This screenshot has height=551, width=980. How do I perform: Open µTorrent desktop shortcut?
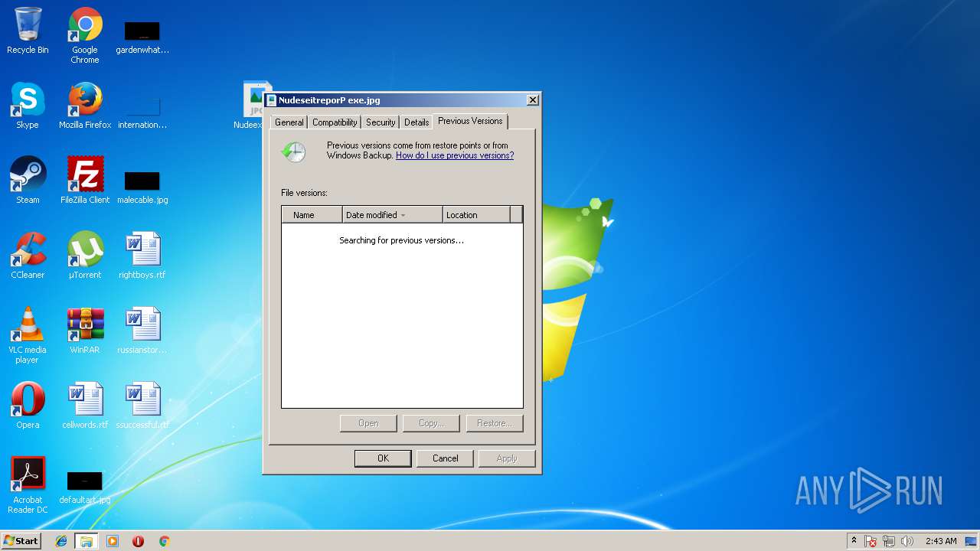85,256
